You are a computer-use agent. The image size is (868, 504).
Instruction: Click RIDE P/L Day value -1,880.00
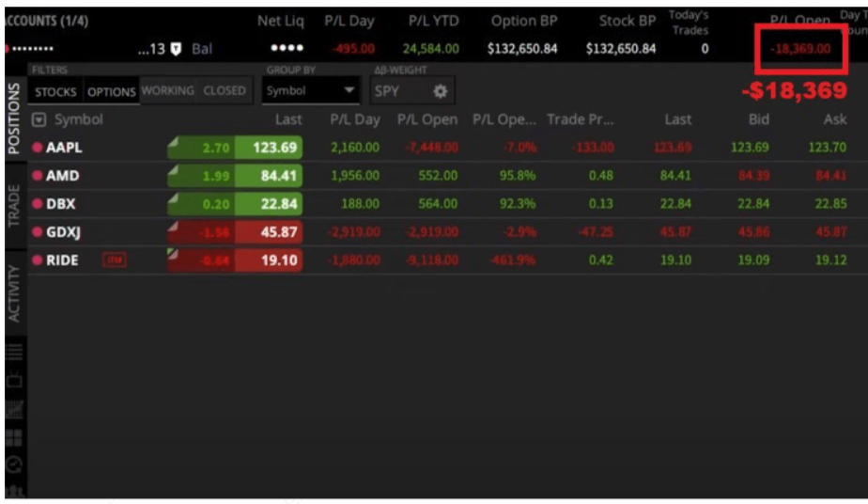tap(354, 260)
